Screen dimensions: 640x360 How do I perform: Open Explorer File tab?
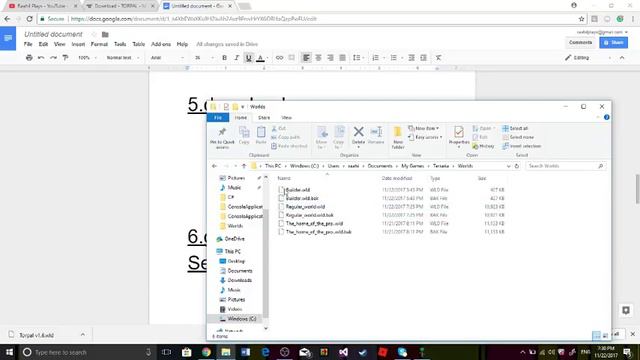[x=218, y=118]
